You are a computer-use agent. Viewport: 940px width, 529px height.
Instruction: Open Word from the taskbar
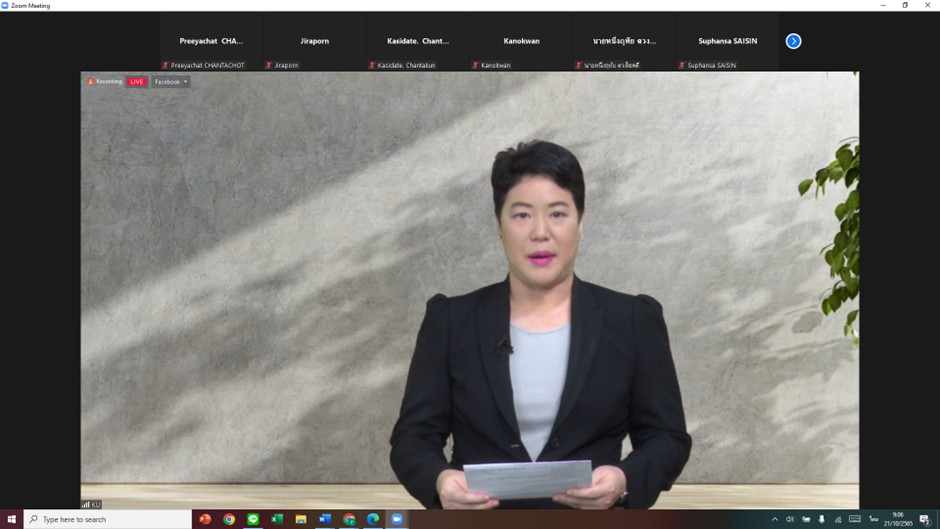tap(325, 519)
